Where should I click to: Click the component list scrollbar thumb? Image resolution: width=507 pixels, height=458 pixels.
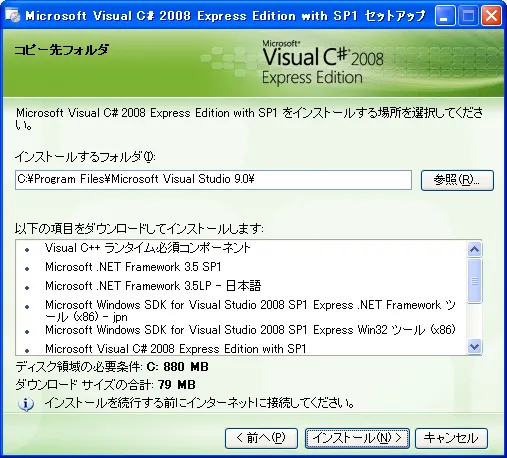(474, 281)
